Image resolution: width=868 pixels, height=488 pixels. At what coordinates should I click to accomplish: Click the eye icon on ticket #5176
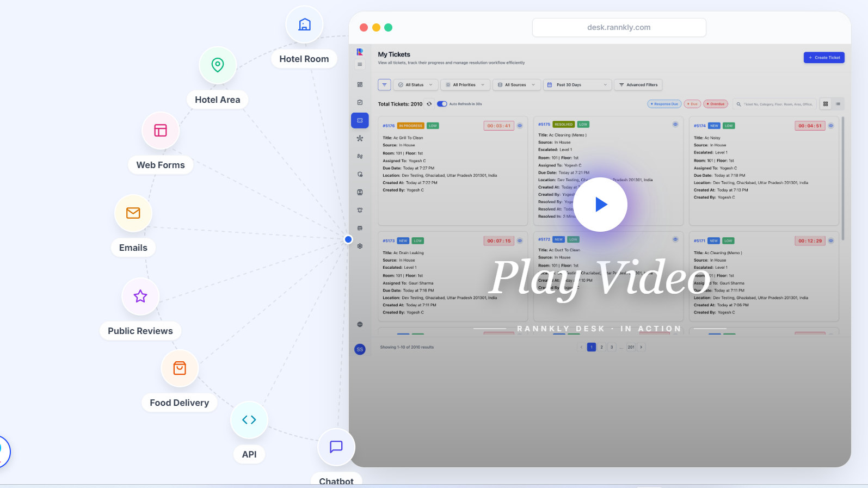click(520, 126)
